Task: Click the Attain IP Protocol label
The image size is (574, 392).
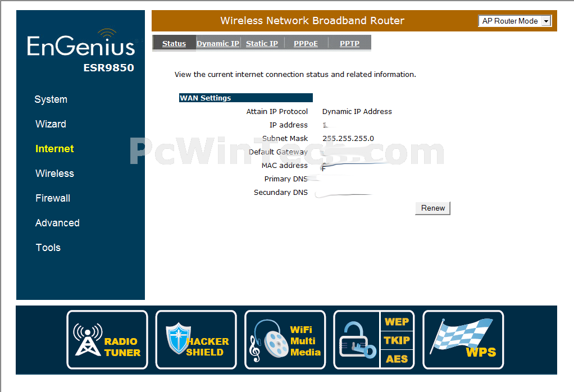Action: click(x=277, y=112)
